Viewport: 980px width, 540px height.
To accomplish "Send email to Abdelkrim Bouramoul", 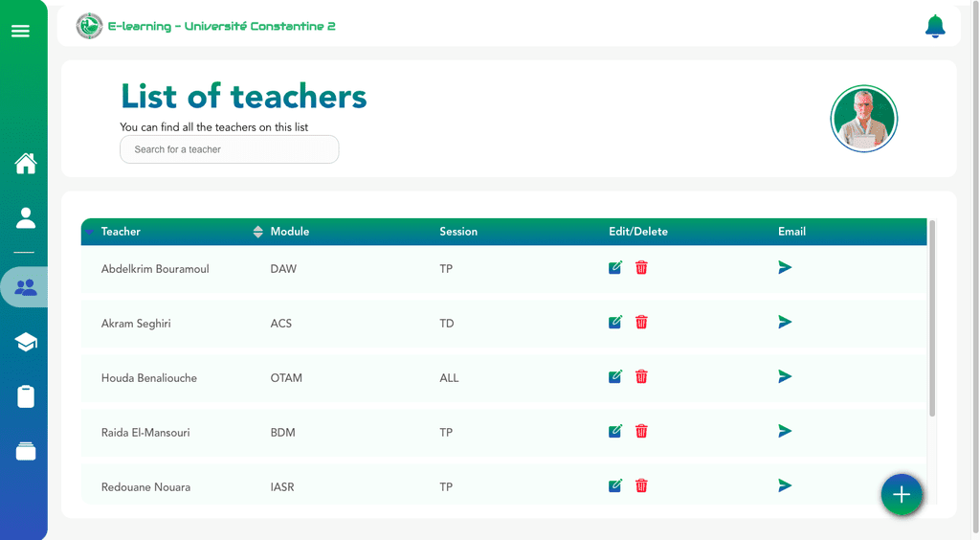I will (785, 267).
